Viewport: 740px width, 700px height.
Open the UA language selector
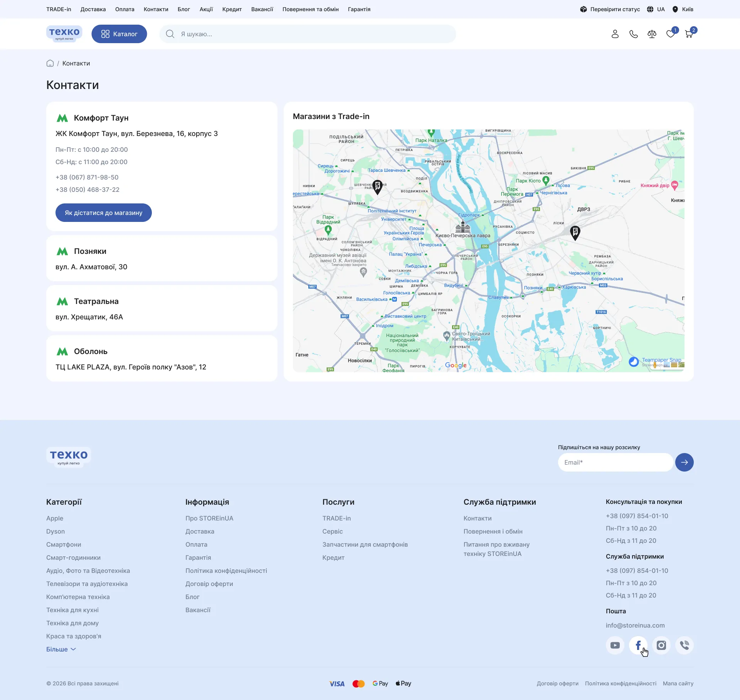[x=656, y=9]
